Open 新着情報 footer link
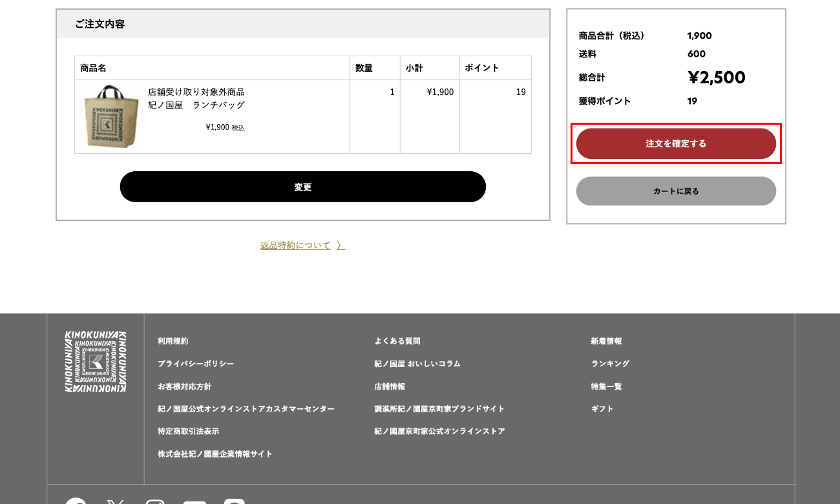This screenshot has width=840, height=504. [606, 341]
